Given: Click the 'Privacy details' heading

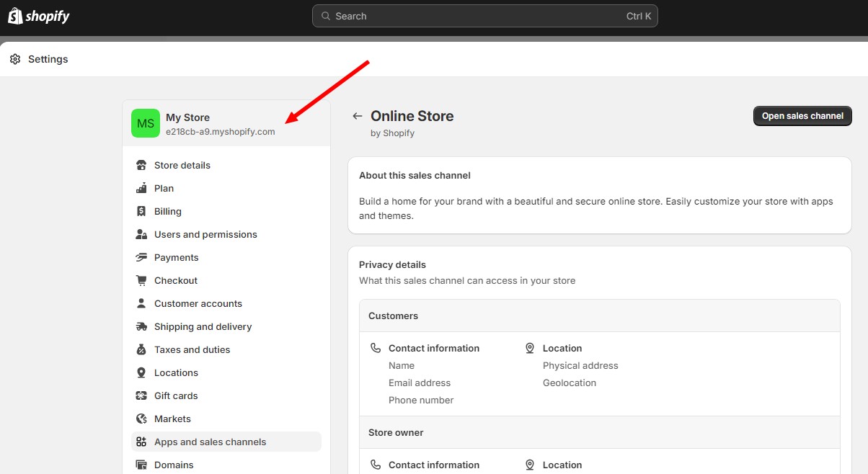Looking at the screenshot, I should click(392, 264).
